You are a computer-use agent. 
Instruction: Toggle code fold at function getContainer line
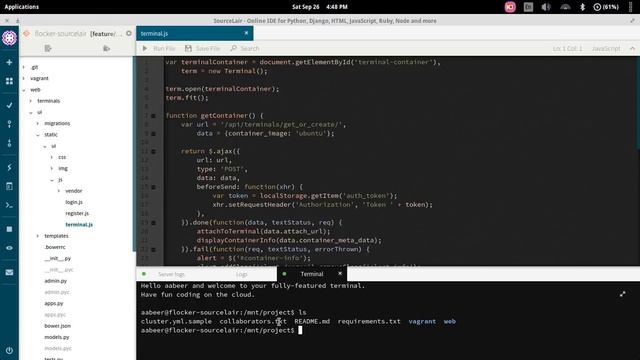(153, 116)
